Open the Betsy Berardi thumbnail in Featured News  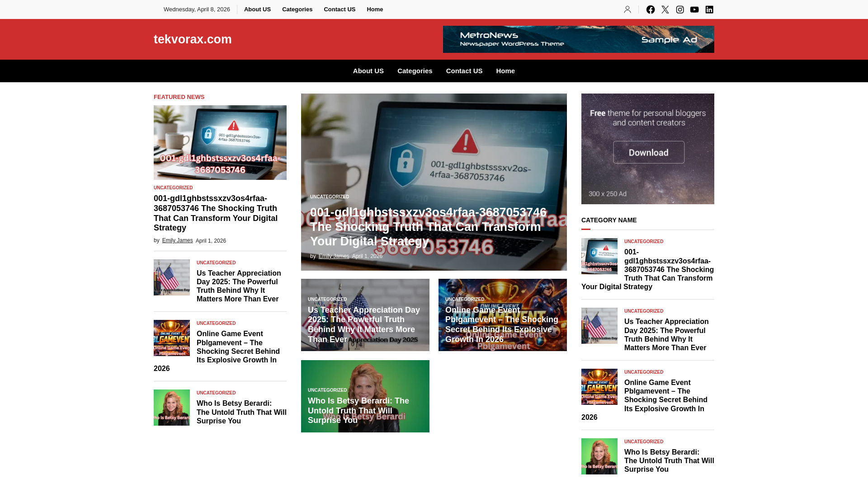click(x=172, y=408)
